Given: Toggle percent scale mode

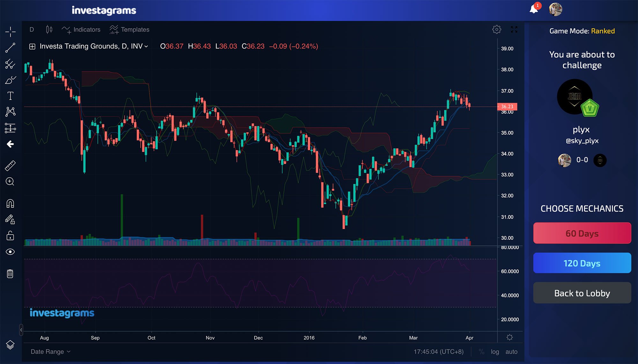Looking at the screenshot, I should [481, 352].
